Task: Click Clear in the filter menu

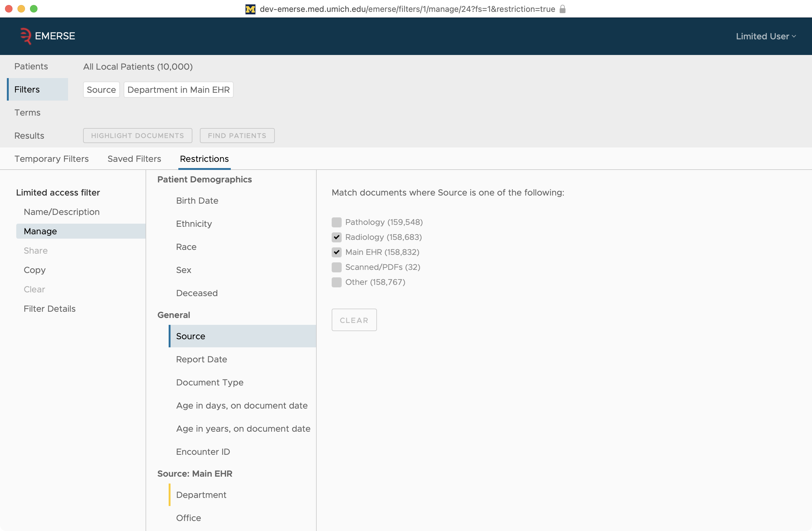Action: (34, 289)
